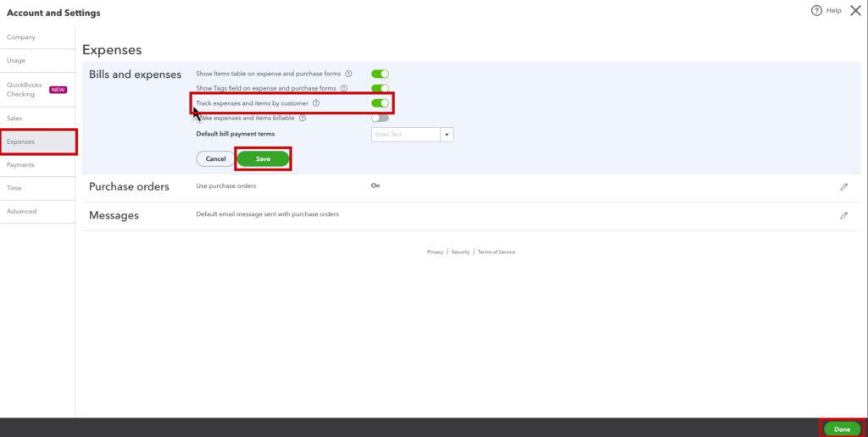Screen dimensions: 868x437
Task: Edit Messages section with pencil icon
Action: (843, 215)
